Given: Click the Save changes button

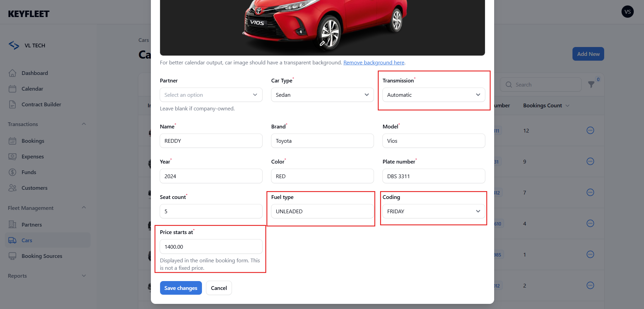Looking at the screenshot, I should click(x=181, y=288).
